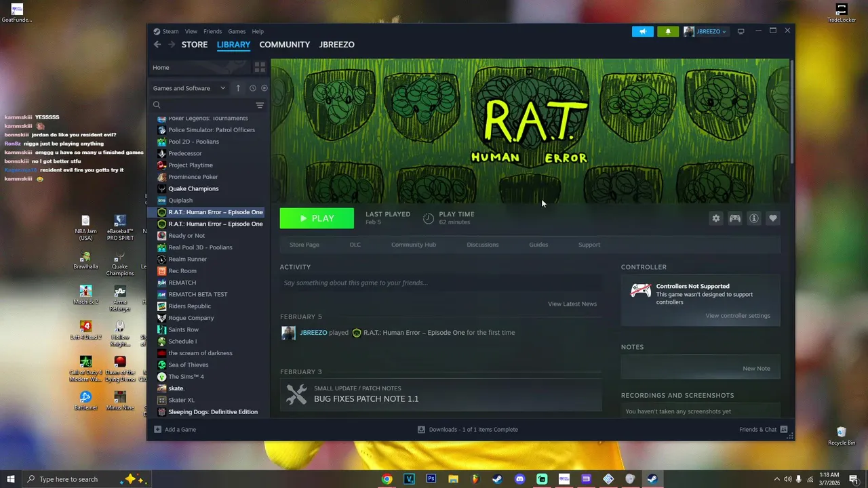Click the Steam forward navigation arrow
Screen dimensions: 868x488
click(x=172, y=45)
